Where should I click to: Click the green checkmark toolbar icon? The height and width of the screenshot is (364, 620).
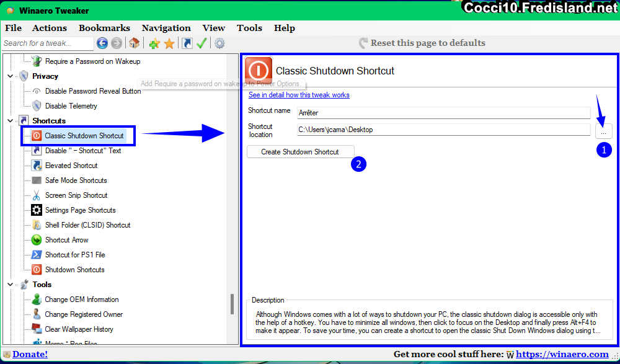[x=201, y=43]
